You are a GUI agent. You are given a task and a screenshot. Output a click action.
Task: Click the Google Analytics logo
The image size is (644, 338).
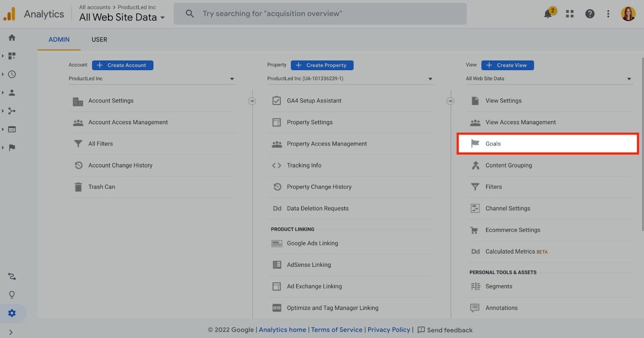point(9,14)
